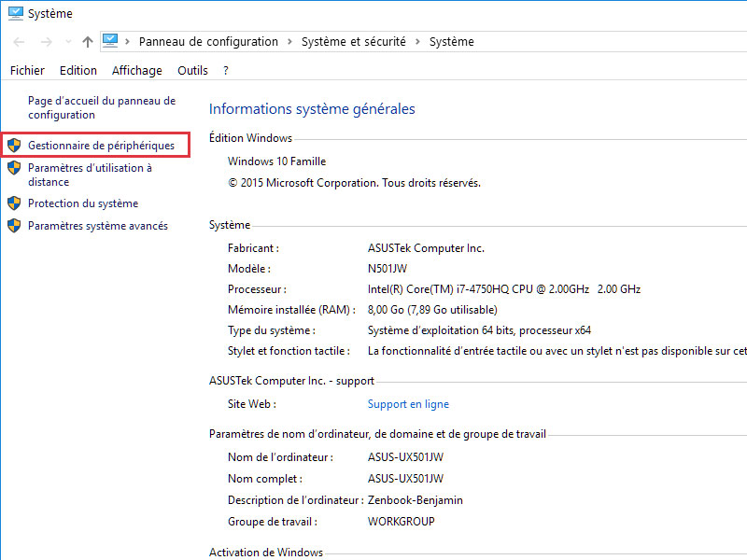Expand chevron before Panneau de configuration
This screenshot has height=560, width=747.
[x=127, y=41]
